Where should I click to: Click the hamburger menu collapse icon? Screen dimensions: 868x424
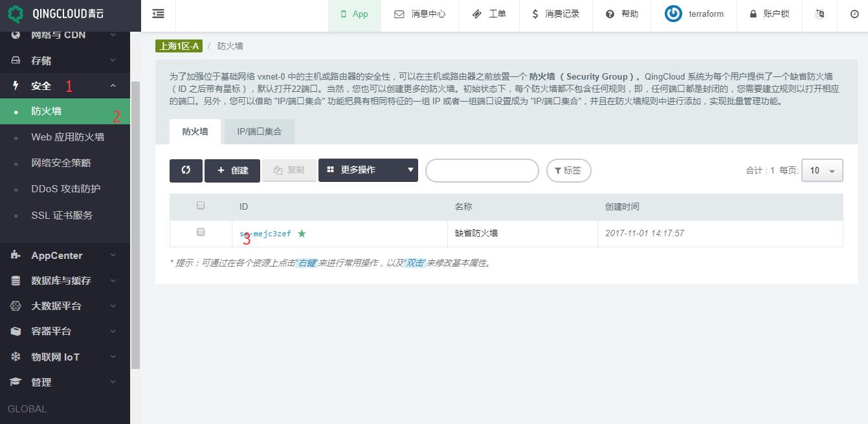pyautogui.click(x=158, y=14)
